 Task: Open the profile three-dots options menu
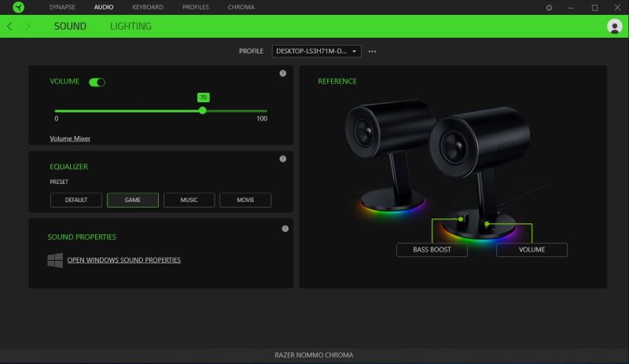(x=372, y=51)
